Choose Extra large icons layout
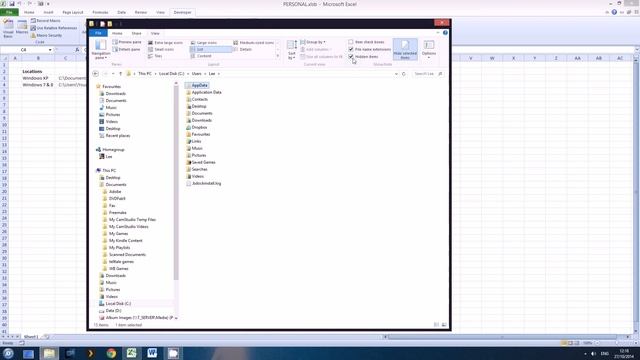The height and width of the screenshot is (360, 640). pos(165,42)
